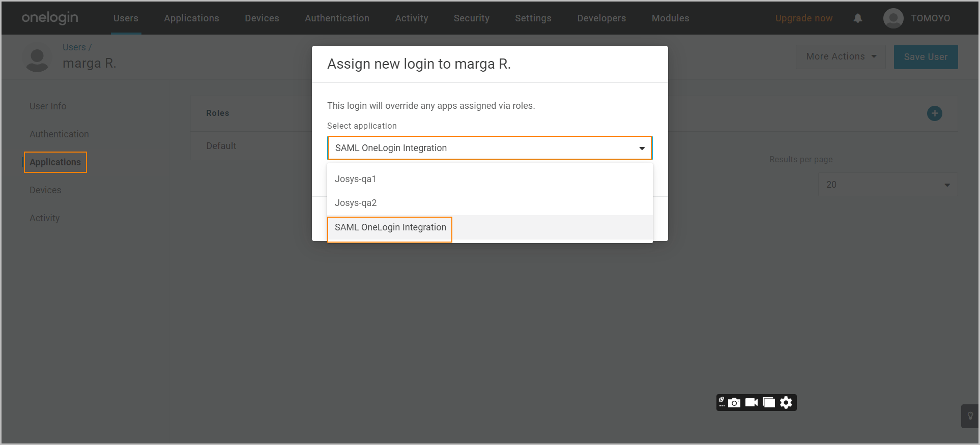
Task: Click the capture toolbar's leftmost delay icon
Action: [722, 402]
